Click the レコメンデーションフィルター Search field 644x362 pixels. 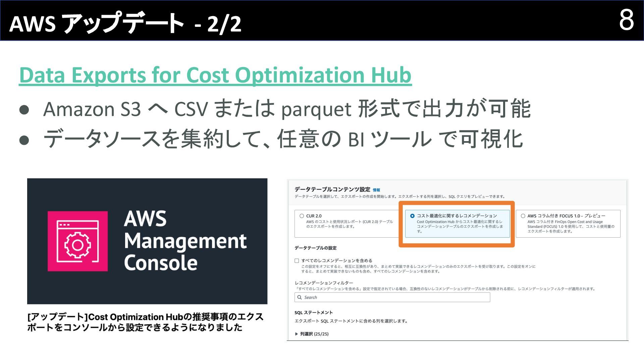click(x=392, y=297)
